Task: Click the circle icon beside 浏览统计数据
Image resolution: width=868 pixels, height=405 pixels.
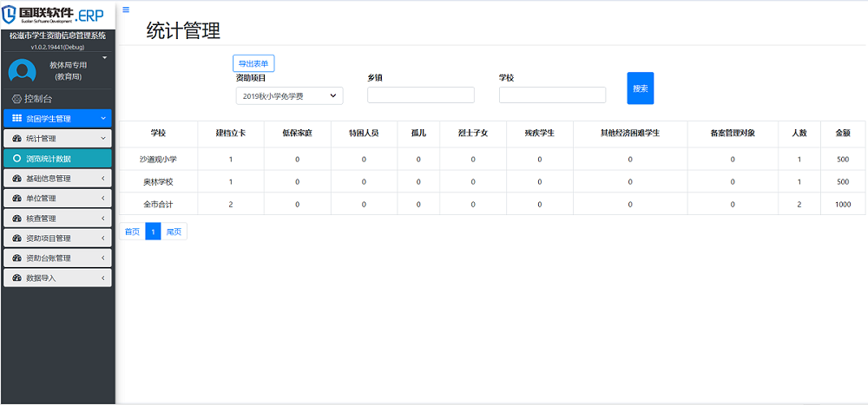Action: [x=16, y=159]
